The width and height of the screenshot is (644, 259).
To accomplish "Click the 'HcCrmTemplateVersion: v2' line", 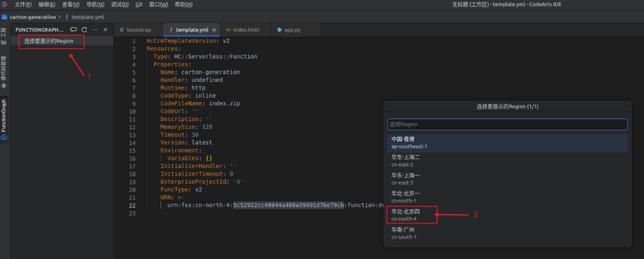I will point(188,41).
